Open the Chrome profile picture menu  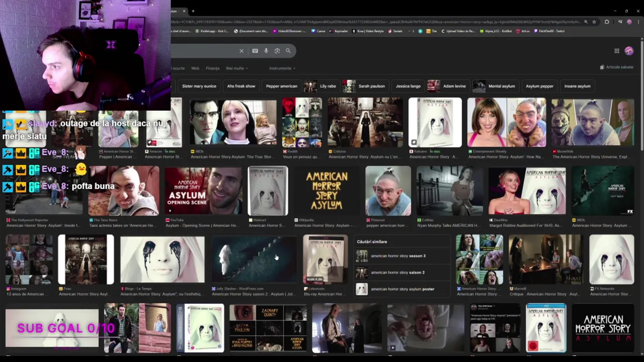(629, 22)
